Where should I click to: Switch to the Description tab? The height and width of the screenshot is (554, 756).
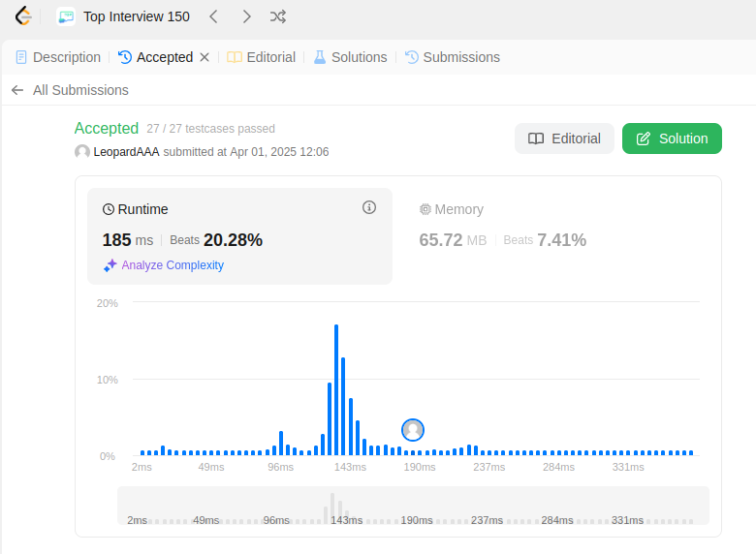(x=58, y=57)
